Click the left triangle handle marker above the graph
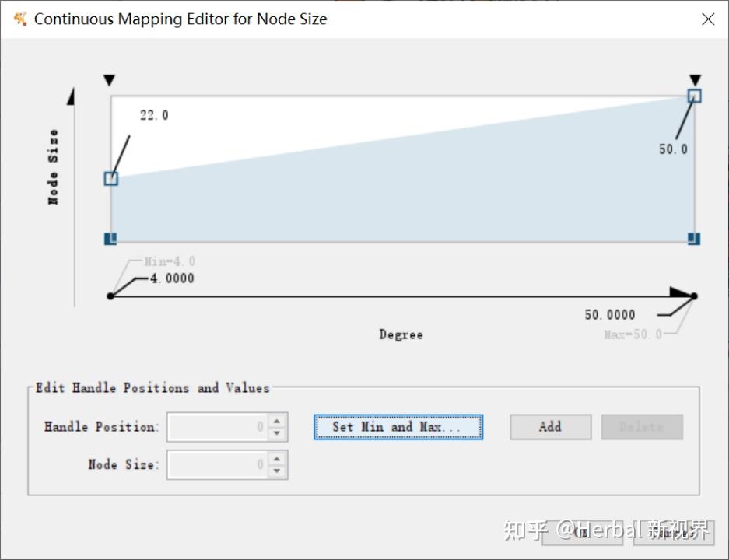 (110, 80)
